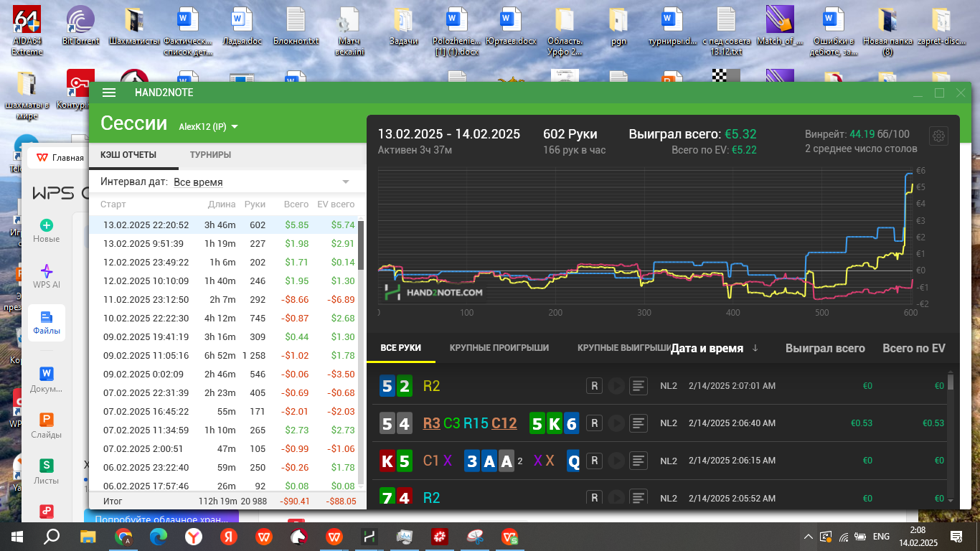Sort sessions by Старт column header

coord(113,204)
